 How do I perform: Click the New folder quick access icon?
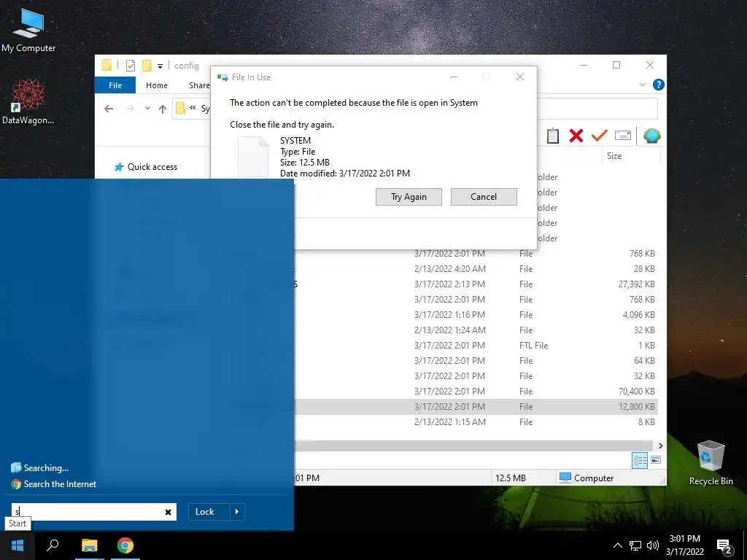[x=147, y=65]
